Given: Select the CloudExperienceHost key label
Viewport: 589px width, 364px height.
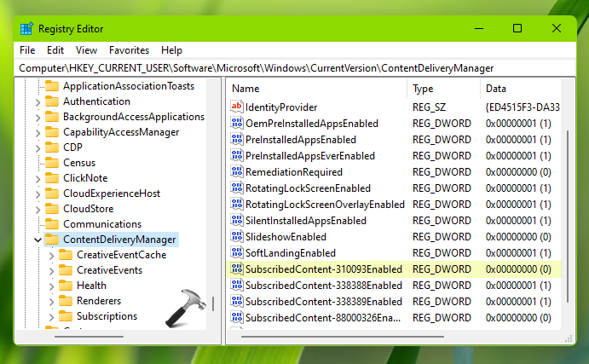Looking at the screenshot, I should click(112, 194).
